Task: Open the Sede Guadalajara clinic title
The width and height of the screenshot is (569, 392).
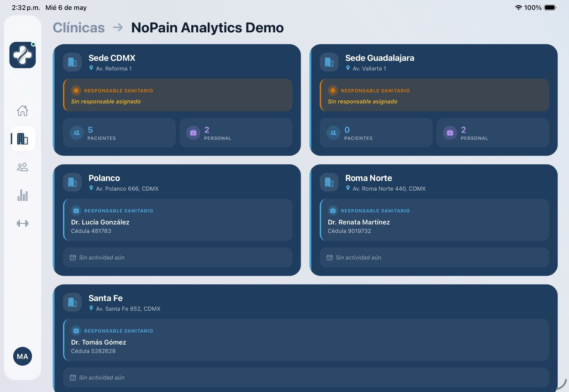Action: click(380, 58)
